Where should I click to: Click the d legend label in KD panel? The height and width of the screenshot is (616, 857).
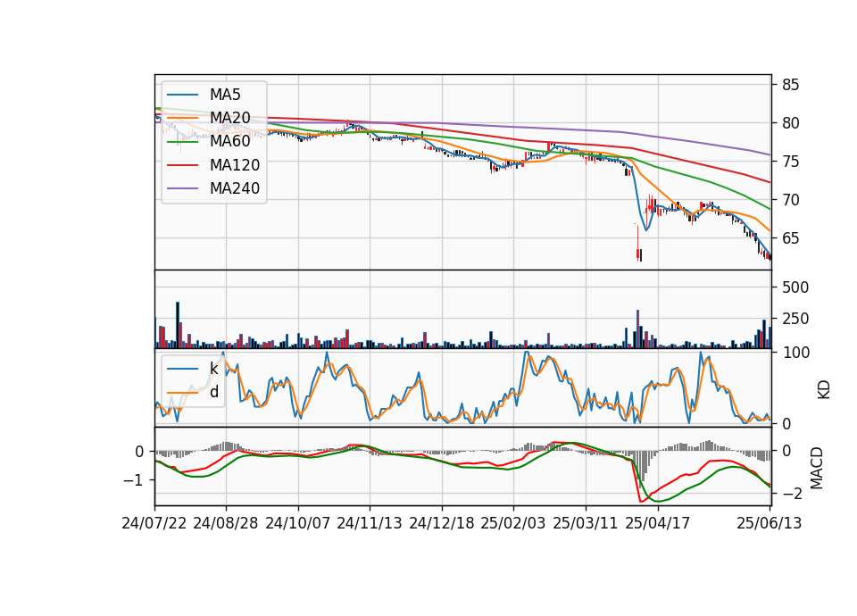click(x=214, y=391)
